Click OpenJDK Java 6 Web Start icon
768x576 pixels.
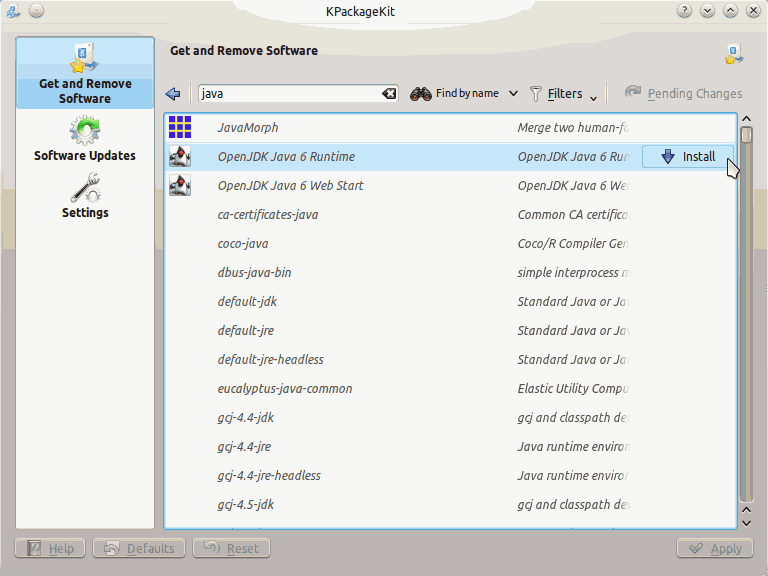[x=180, y=186]
